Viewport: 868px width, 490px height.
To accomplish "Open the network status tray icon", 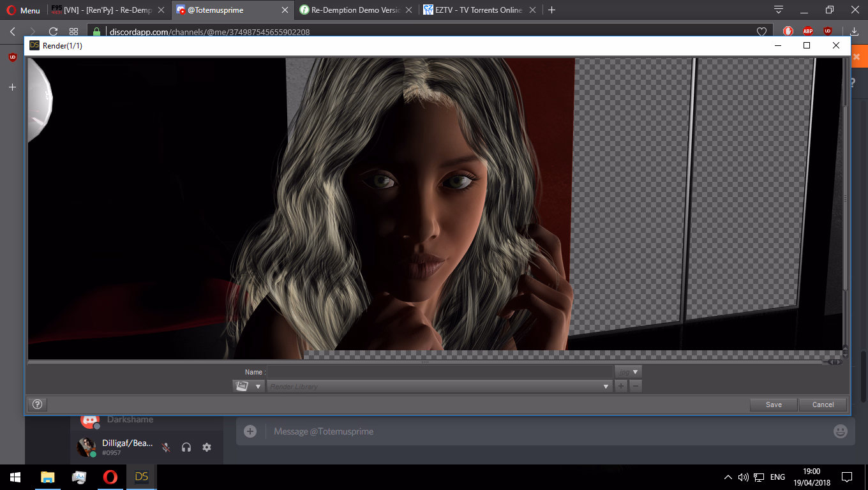I will pos(759,477).
